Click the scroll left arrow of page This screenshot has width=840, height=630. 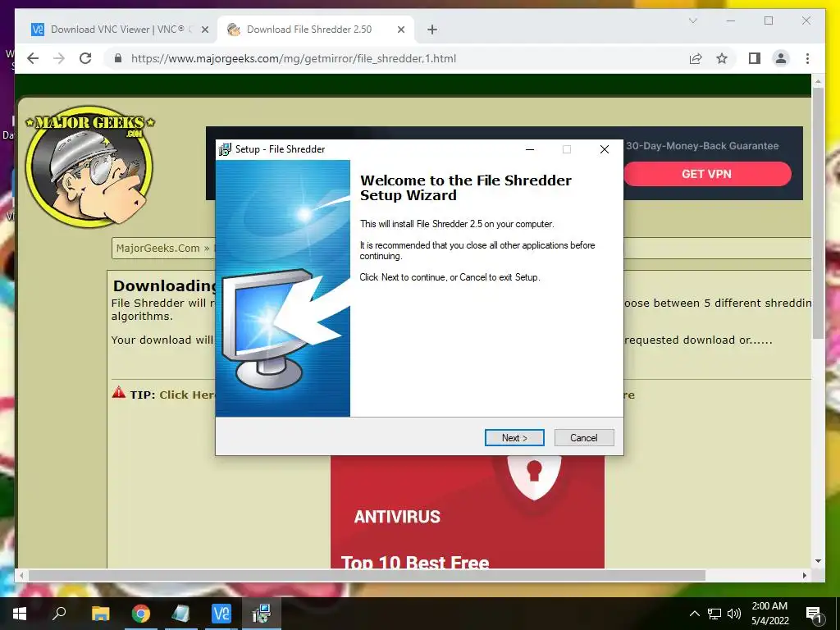coord(21,575)
